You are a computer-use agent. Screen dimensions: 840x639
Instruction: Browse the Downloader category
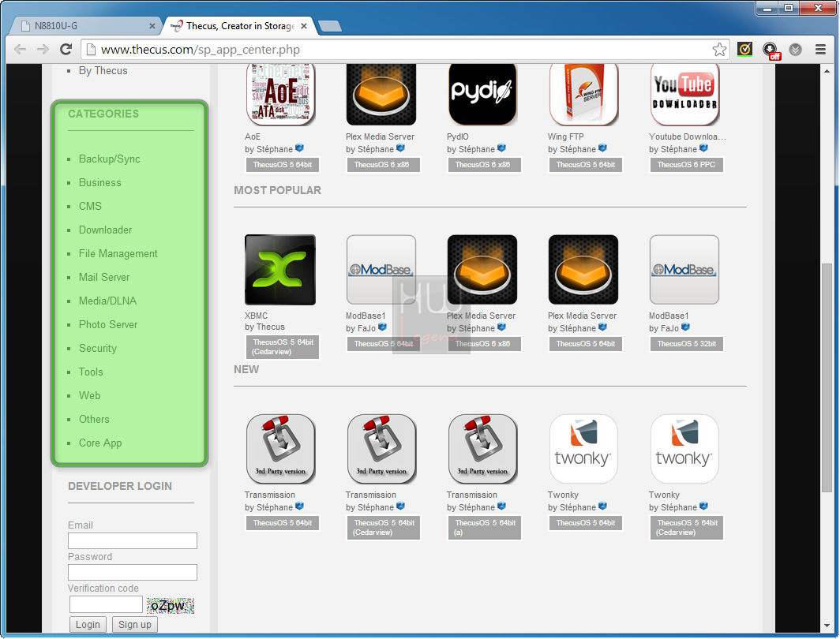point(105,230)
